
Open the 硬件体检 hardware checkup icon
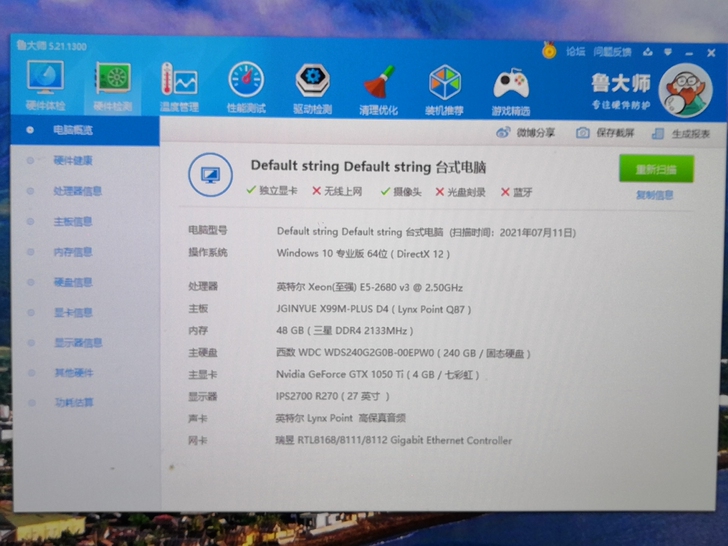click(44, 83)
